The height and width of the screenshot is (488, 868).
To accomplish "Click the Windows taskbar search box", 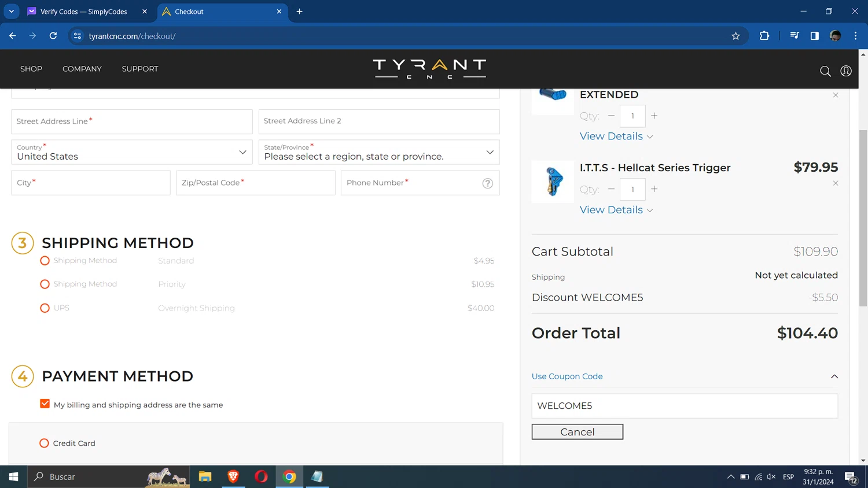I will [x=109, y=477].
